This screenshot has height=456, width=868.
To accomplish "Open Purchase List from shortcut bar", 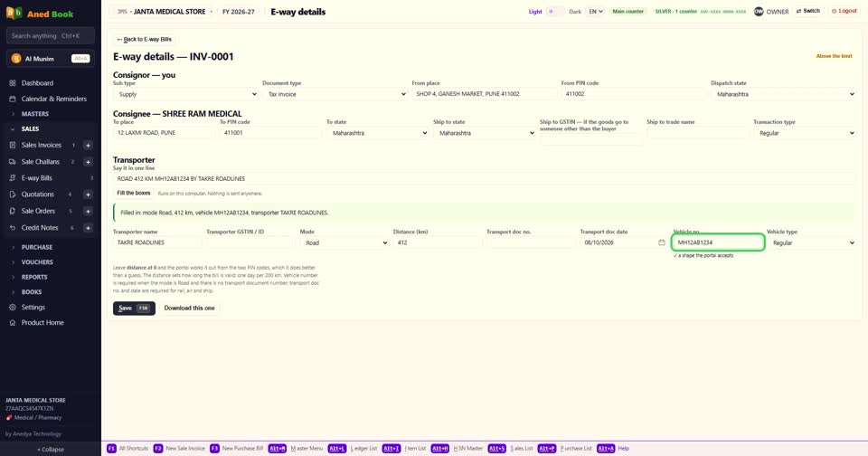I will point(564,448).
